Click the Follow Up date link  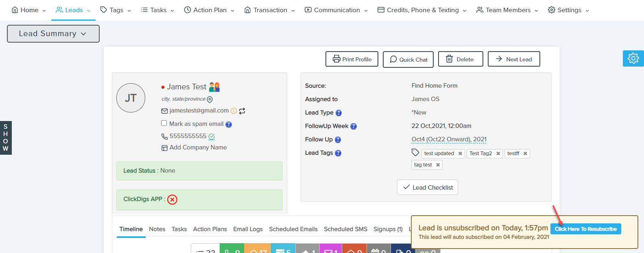click(x=449, y=139)
